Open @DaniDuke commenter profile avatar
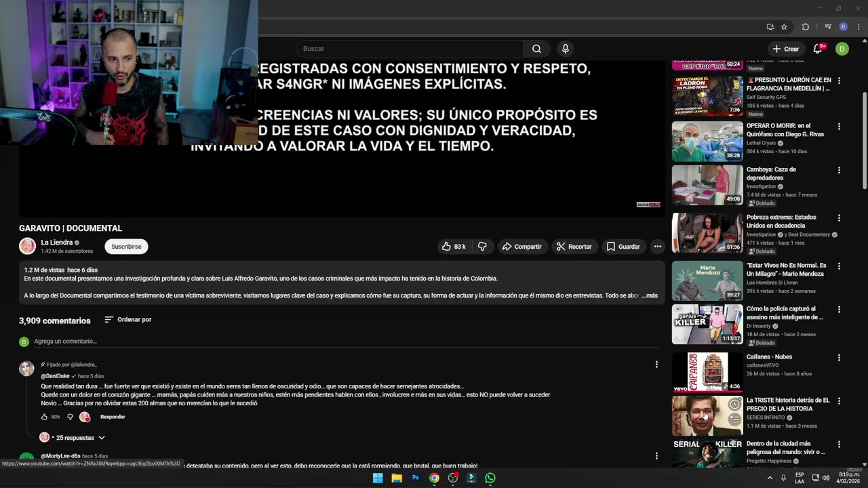868x488 pixels. (26, 369)
